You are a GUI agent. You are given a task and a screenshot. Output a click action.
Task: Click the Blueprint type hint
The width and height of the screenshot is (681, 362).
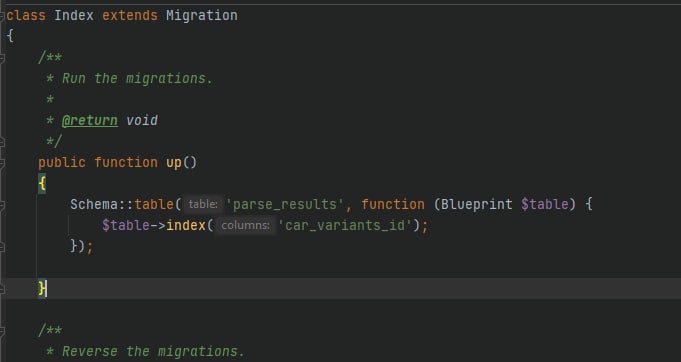click(476, 204)
